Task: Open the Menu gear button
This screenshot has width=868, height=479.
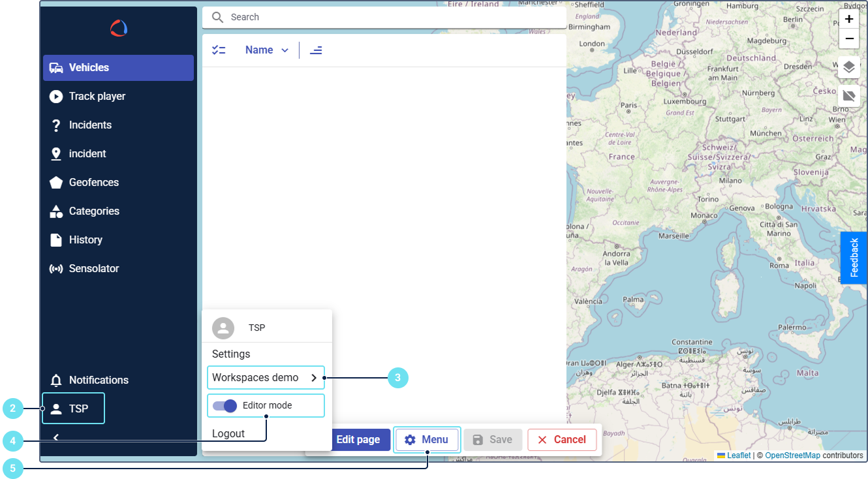Action: [427, 440]
